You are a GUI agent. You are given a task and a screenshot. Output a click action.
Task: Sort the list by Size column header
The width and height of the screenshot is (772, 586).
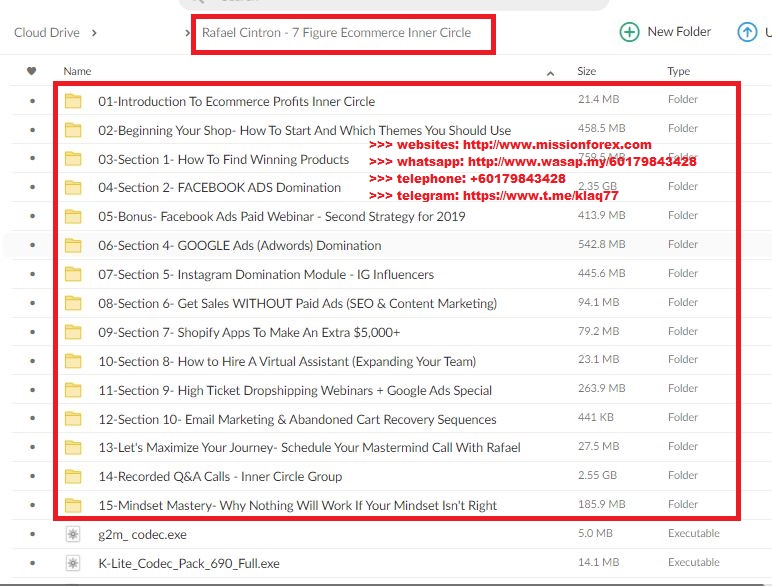click(586, 71)
